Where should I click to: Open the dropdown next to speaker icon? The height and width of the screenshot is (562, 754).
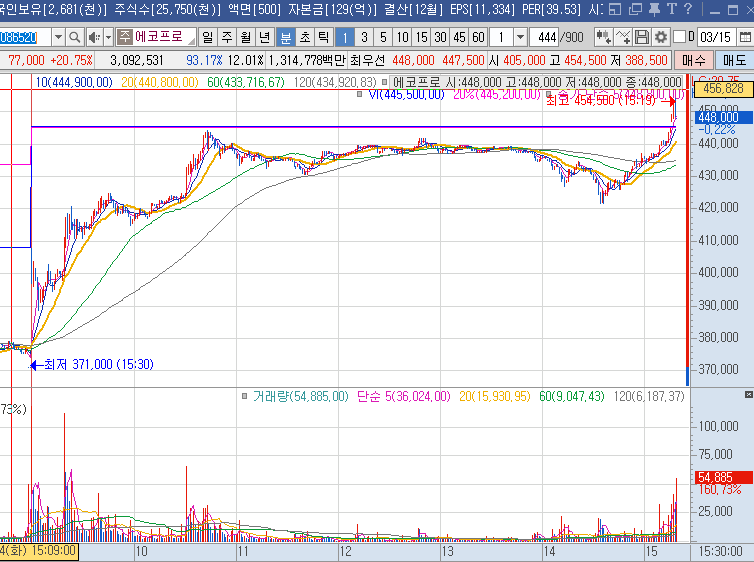click(108, 37)
